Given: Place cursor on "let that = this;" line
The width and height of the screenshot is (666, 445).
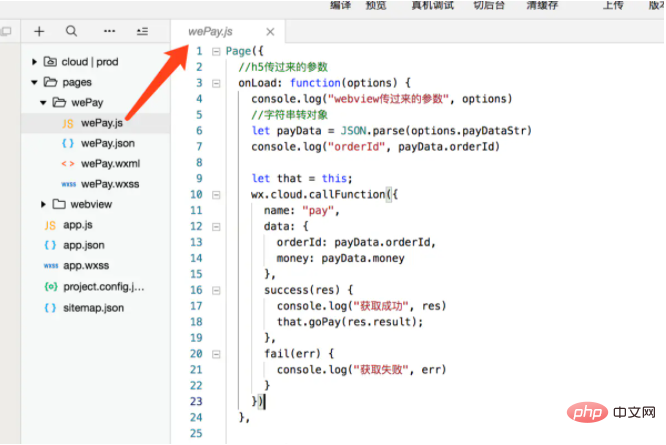Looking at the screenshot, I should [x=302, y=178].
